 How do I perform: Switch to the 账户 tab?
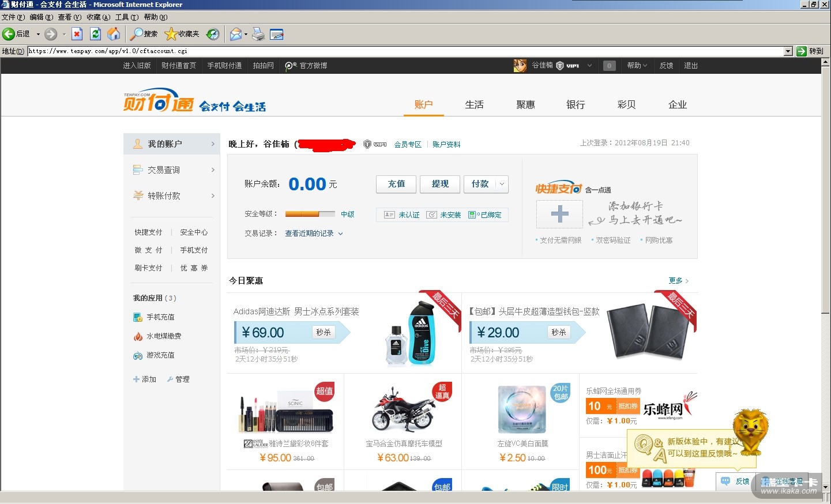point(423,104)
